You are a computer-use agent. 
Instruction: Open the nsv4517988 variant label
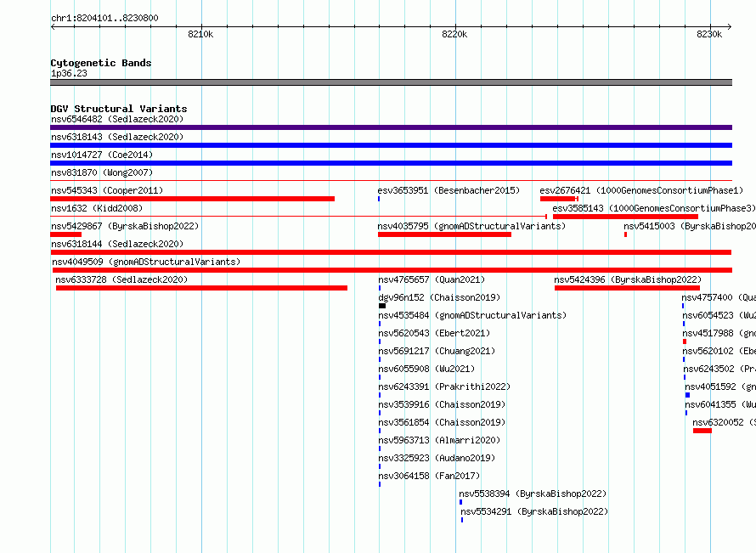[x=719, y=333]
